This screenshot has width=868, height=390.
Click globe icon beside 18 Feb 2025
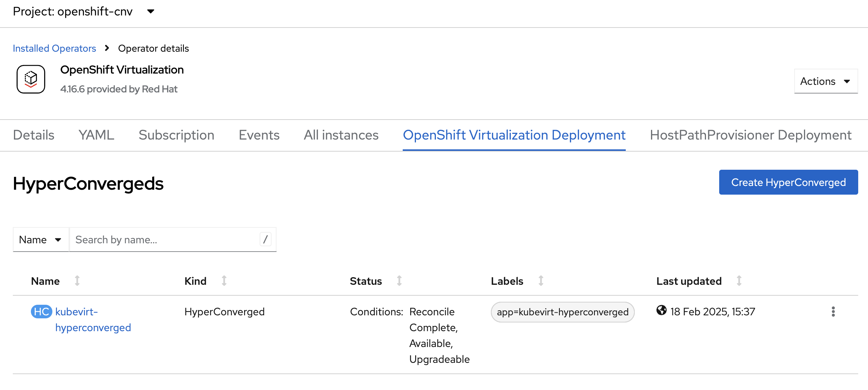661,310
